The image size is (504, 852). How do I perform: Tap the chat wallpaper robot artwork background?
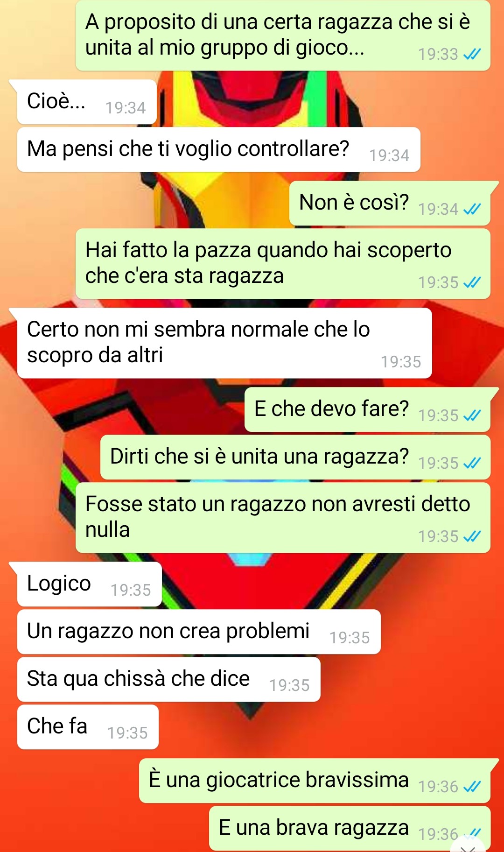252,728
